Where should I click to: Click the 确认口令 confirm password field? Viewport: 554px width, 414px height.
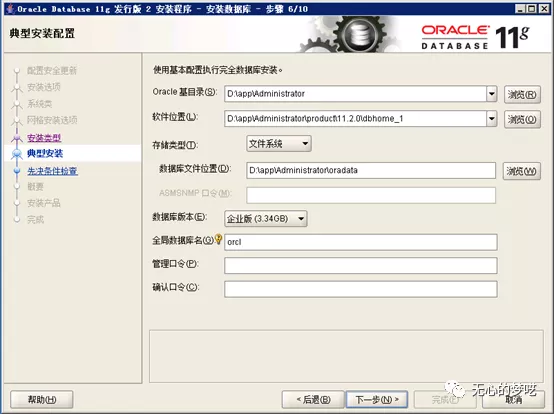pyautogui.click(x=361, y=289)
